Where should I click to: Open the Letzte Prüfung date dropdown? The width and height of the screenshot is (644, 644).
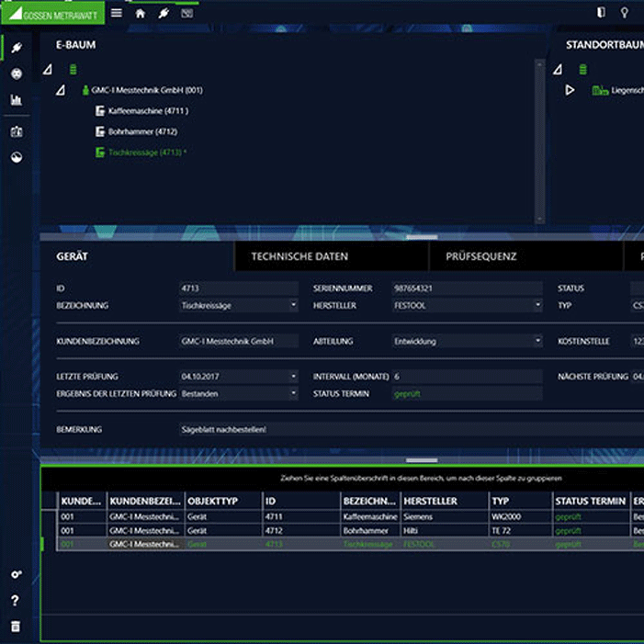click(x=293, y=377)
